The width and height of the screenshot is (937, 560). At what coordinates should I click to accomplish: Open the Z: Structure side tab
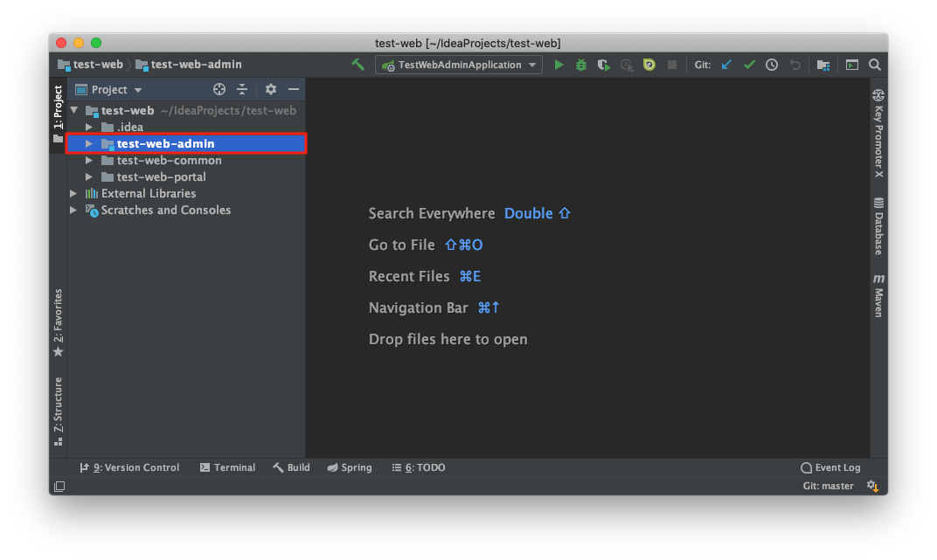[58, 411]
